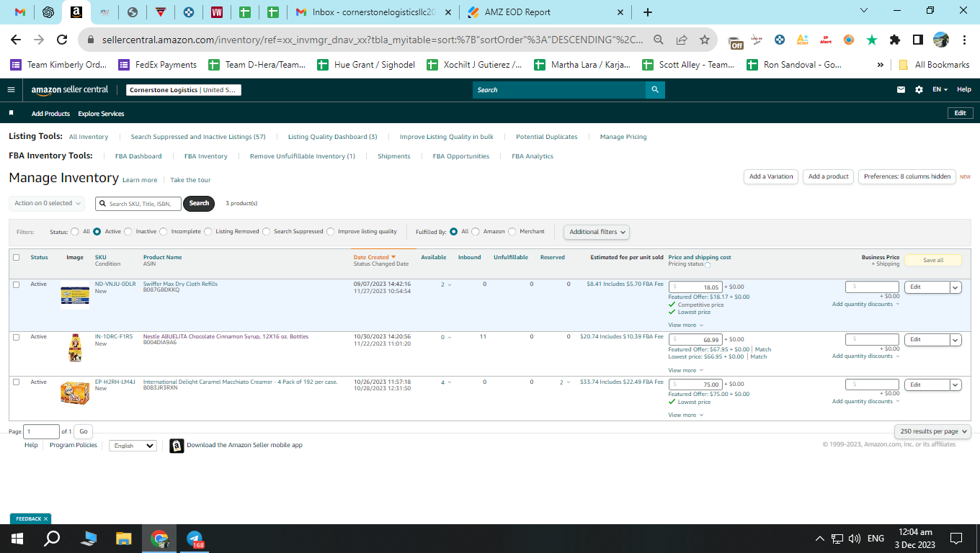Click the Swiffer Max product thumbnail
The image size is (980, 553).
coord(75,295)
